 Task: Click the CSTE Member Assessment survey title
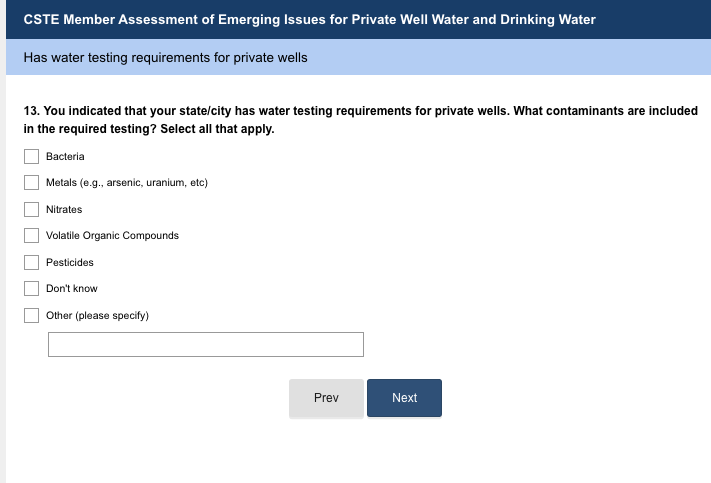tap(309, 19)
